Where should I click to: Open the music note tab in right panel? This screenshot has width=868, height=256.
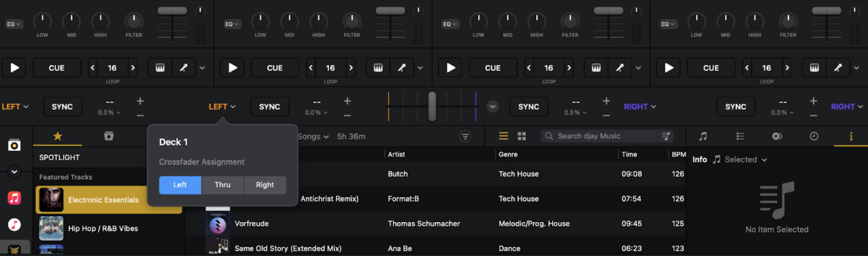pyautogui.click(x=703, y=136)
